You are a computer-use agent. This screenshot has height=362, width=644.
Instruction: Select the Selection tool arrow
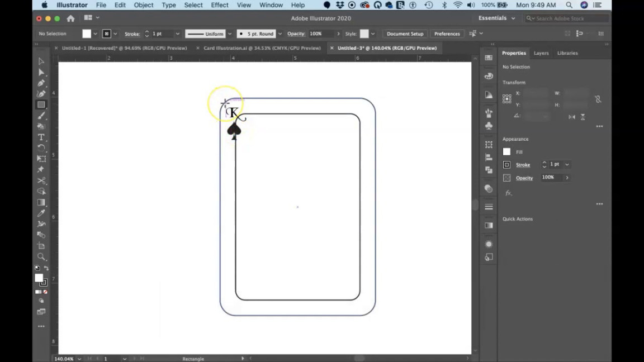click(41, 61)
